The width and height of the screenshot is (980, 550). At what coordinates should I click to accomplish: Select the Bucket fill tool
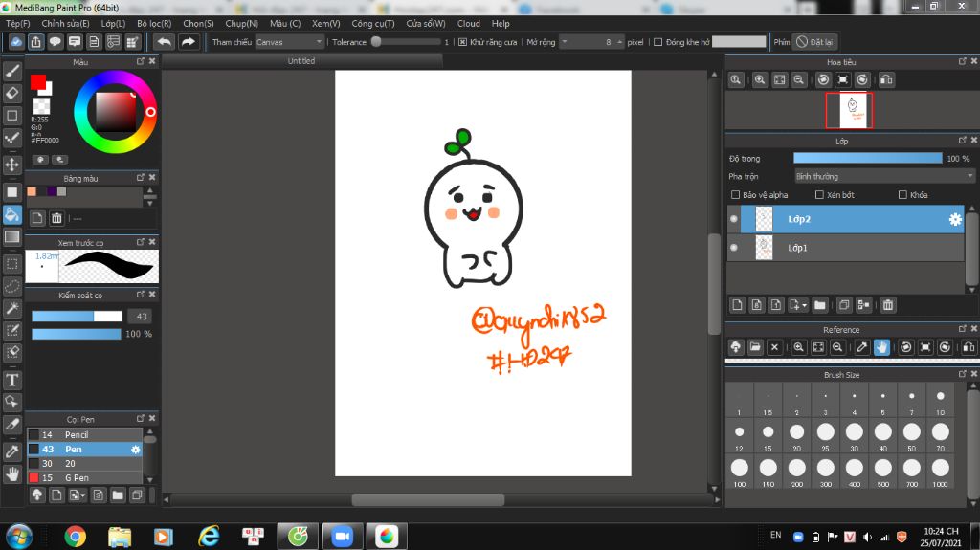click(11, 214)
